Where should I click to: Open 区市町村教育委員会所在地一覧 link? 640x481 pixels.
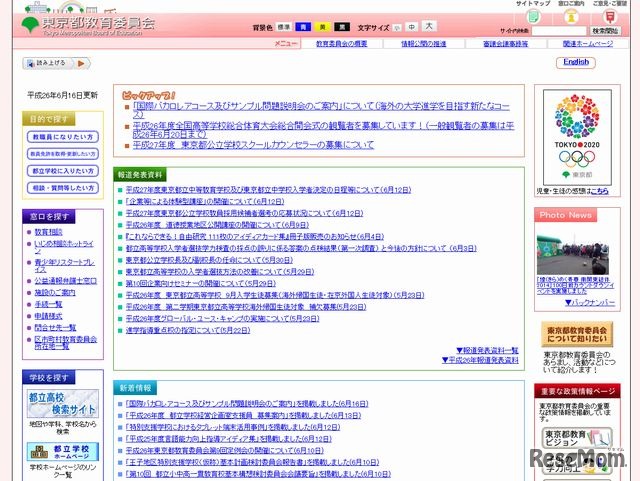coord(66,343)
